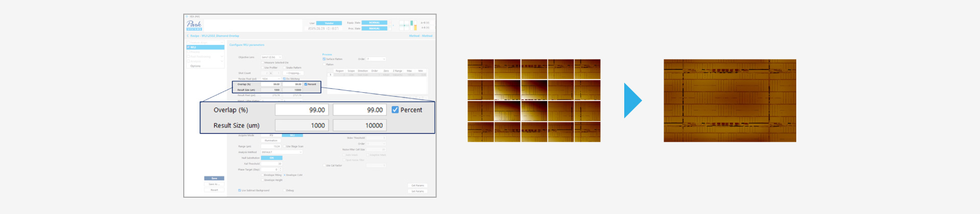Click first Overlap field showing 99.00

(301, 110)
